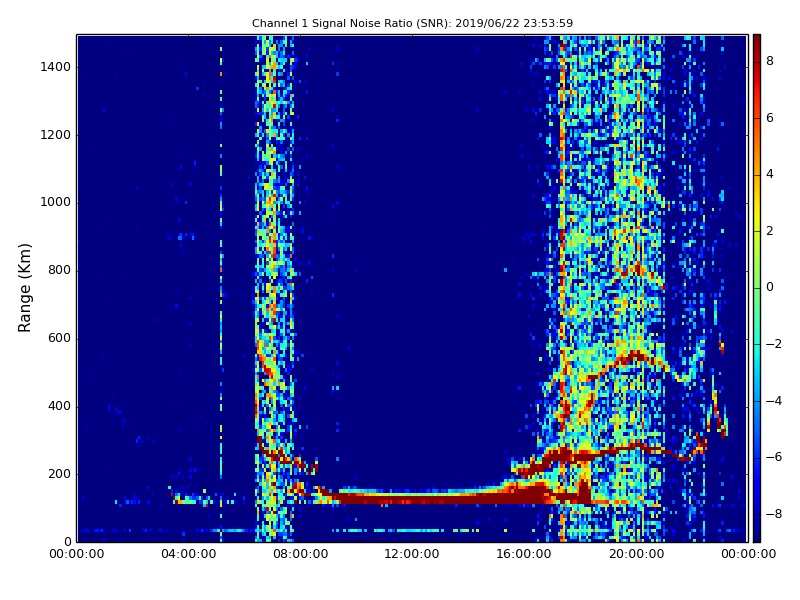Click the 'Range (Km)' y-axis label
800x600 pixels.
[x=24, y=288]
